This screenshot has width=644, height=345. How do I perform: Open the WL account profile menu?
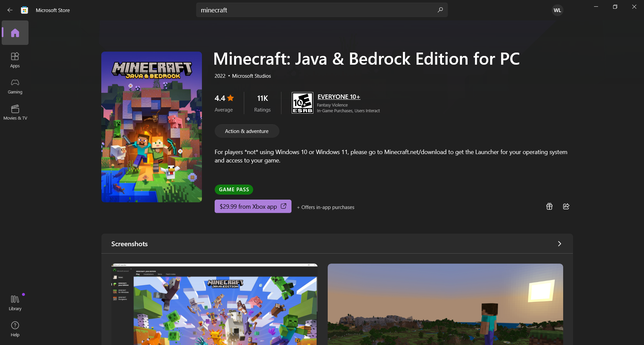click(x=557, y=10)
